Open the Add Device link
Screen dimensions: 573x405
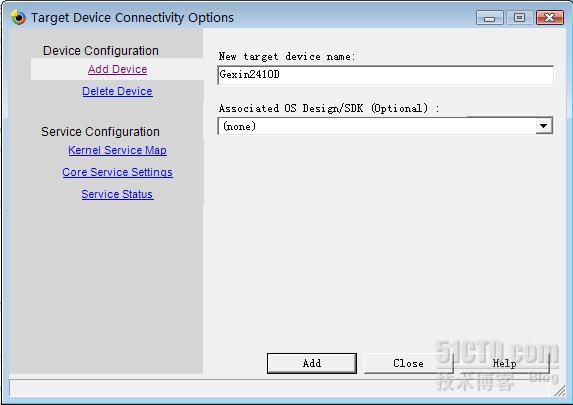pos(117,69)
